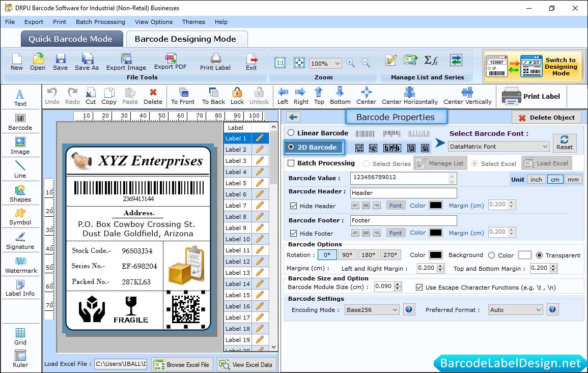Uncheck the Hide Header checkbox
The image size is (588, 373).
point(294,206)
